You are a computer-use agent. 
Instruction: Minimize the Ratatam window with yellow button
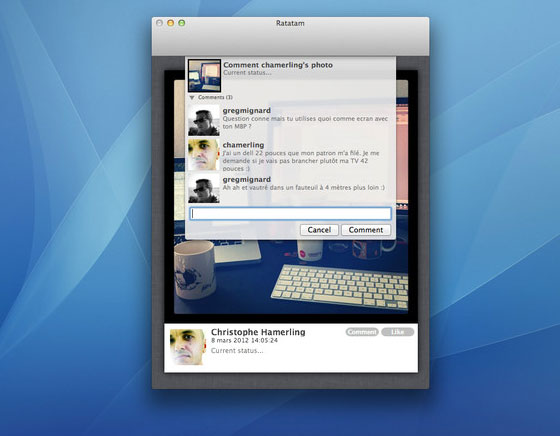[x=170, y=23]
